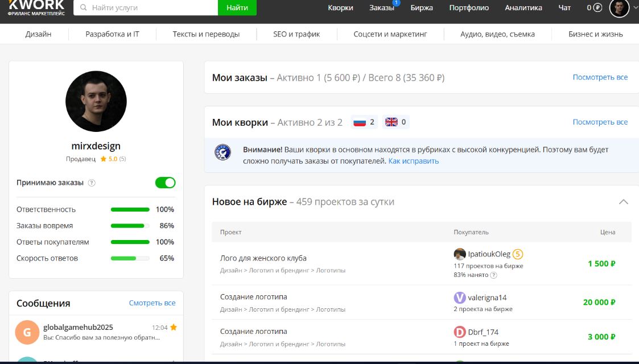Click the valerigna14 buyer avatar
The image size is (639, 364).
click(x=460, y=297)
